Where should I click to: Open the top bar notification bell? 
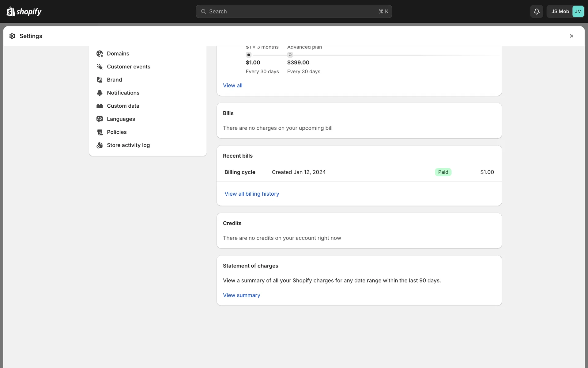coord(537,11)
